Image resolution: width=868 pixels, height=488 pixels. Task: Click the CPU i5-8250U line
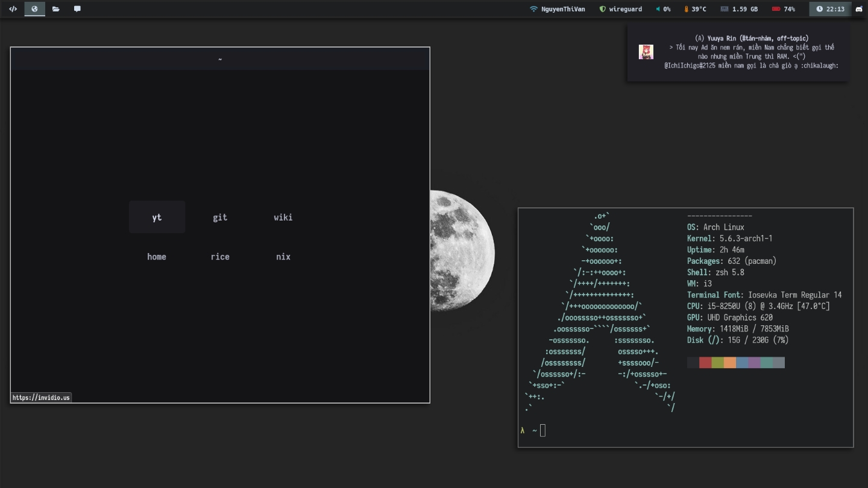(x=758, y=306)
